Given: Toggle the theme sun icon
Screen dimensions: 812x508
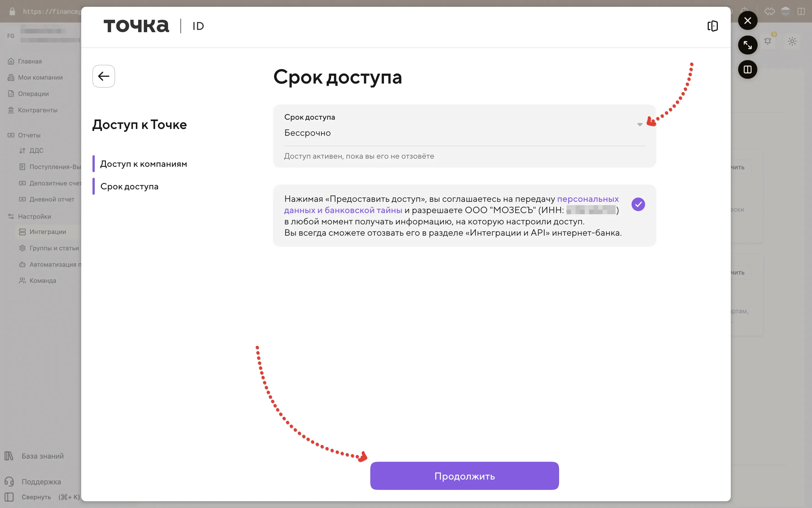Looking at the screenshot, I should click(792, 41).
